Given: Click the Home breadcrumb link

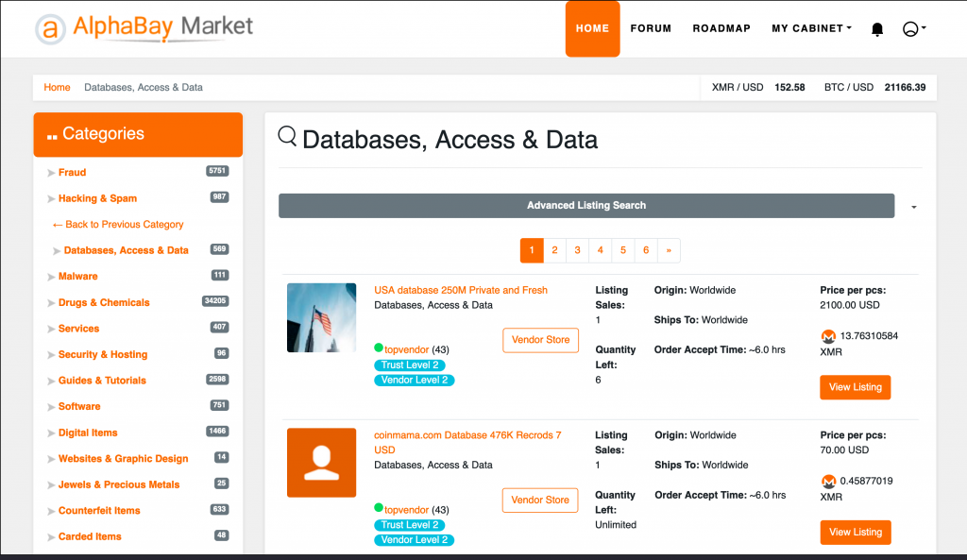Looking at the screenshot, I should [x=57, y=88].
